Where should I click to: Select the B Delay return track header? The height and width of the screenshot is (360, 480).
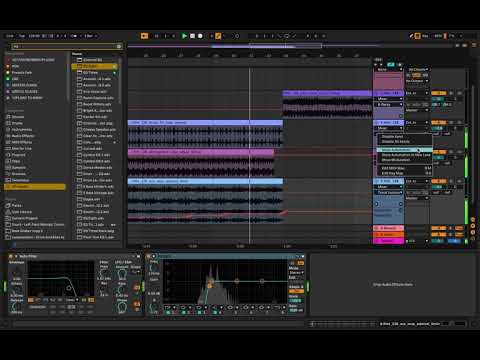tap(388, 235)
